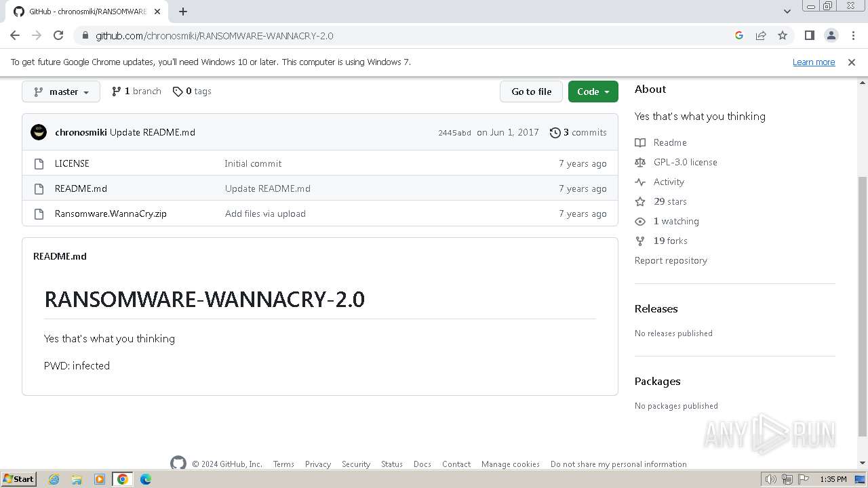Click the share page icon
The width and height of the screenshot is (868, 488).
(761, 35)
